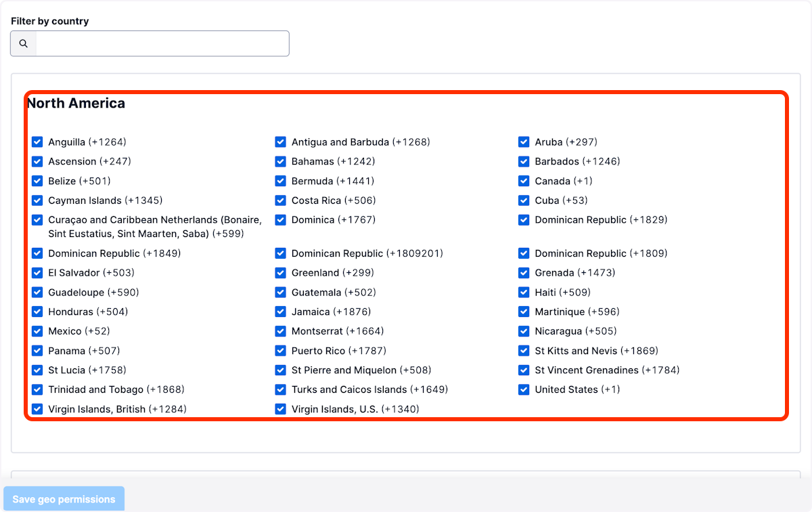Toggle the Greenland (+299) checkbox

click(x=281, y=273)
